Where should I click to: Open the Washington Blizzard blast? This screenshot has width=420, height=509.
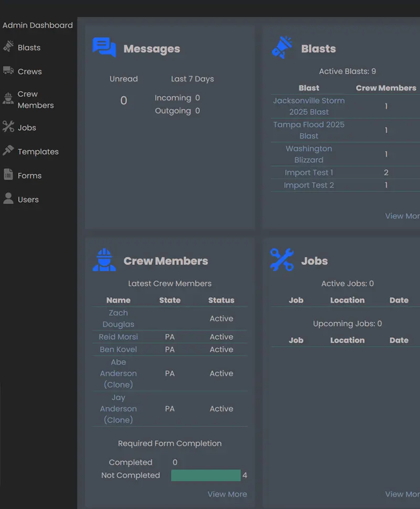309,154
